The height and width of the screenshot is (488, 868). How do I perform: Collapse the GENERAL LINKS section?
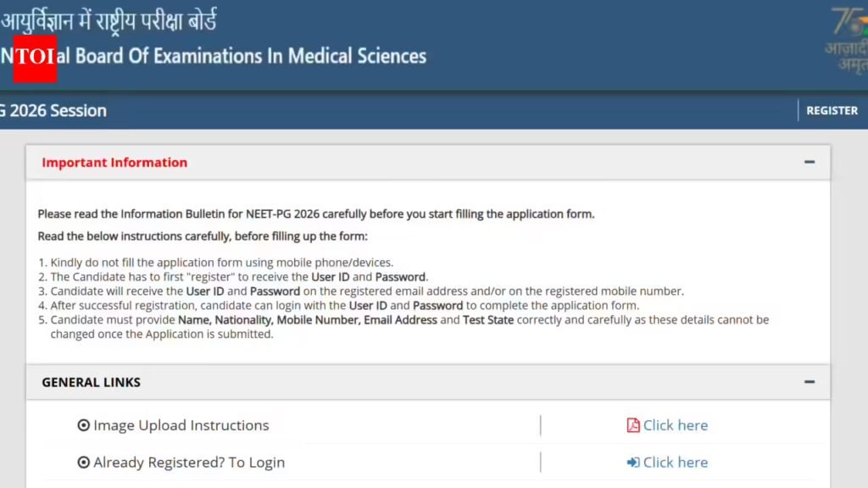pos(810,382)
